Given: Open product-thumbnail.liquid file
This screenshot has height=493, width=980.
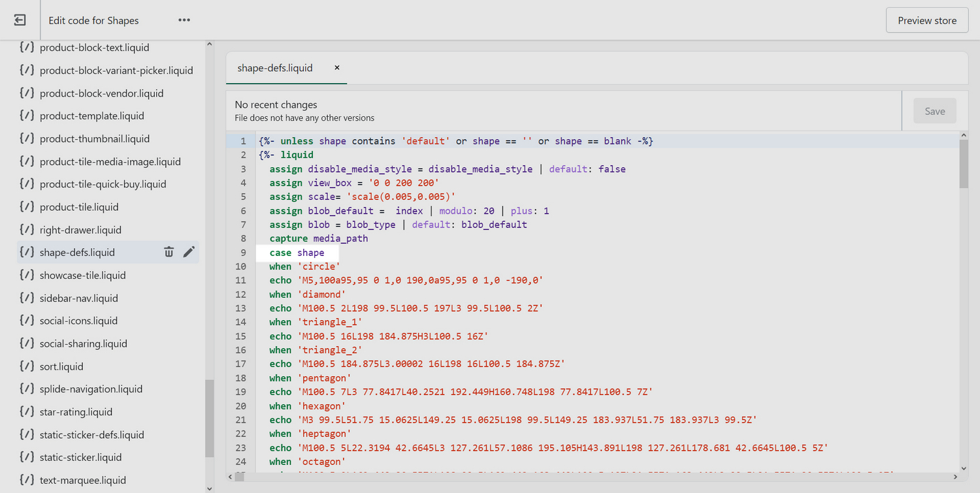Looking at the screenshot, I should tap(95, 138).
